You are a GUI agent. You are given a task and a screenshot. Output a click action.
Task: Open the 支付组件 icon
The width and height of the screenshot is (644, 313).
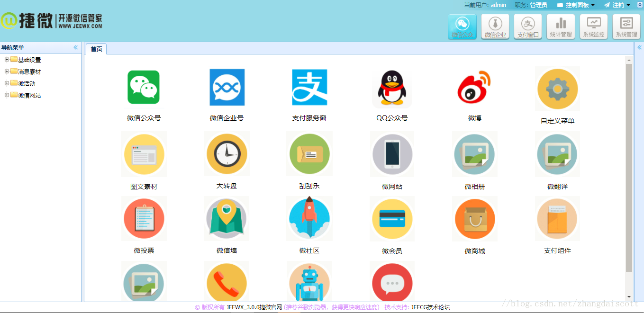557,219
